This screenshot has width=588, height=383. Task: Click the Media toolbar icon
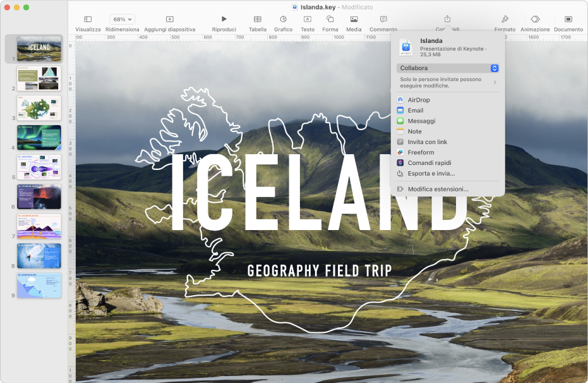(x=354, y=20)
